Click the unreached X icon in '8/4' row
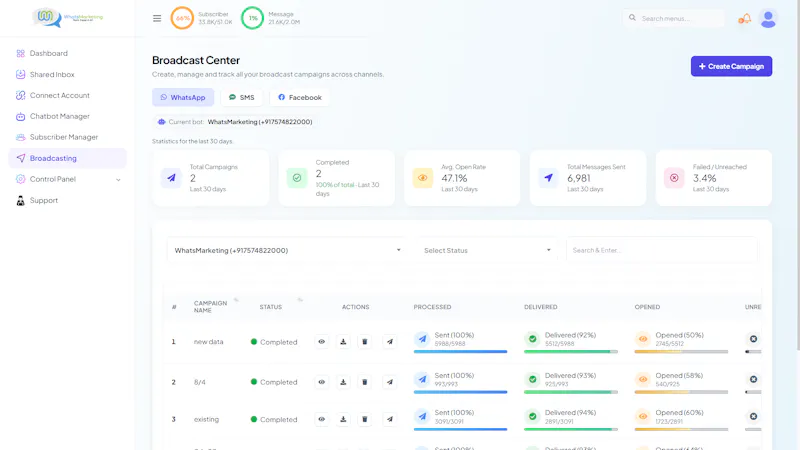The image size is (800, 450). tap(753, 379)
